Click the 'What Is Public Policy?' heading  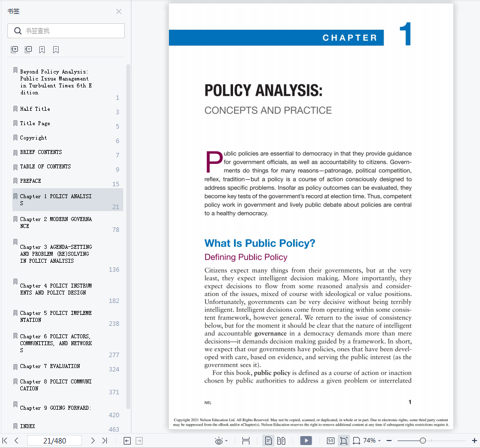[259, 243]
